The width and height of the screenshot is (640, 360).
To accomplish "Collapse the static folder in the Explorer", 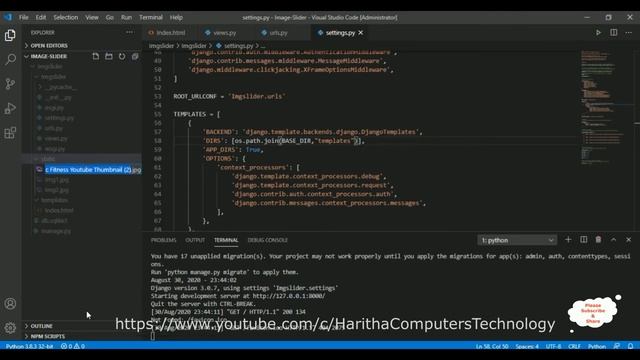I will 48,159.
